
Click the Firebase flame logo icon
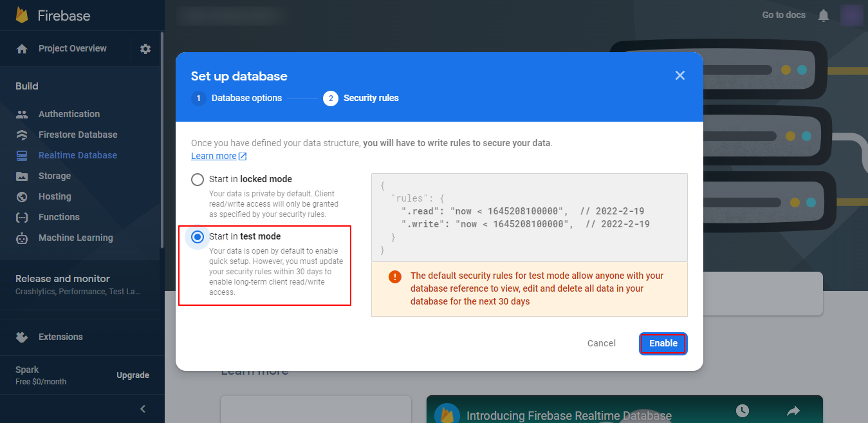[23, 15]
